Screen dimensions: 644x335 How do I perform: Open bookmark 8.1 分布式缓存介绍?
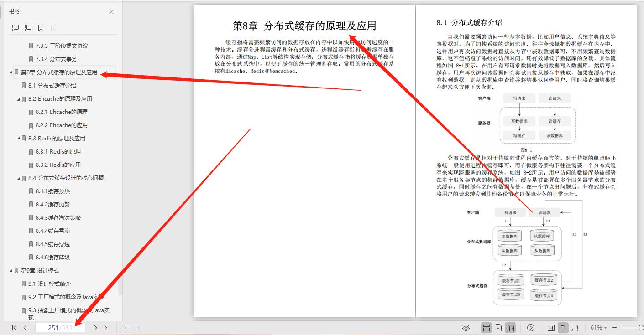pos(52,85)
